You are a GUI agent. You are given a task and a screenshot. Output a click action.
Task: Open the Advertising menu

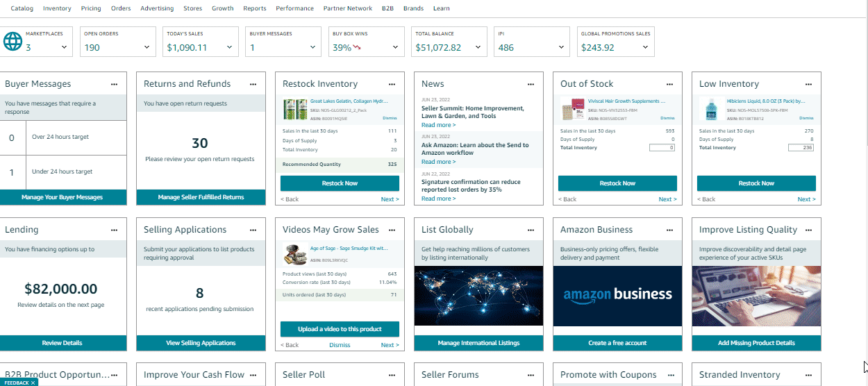[157, 8]
